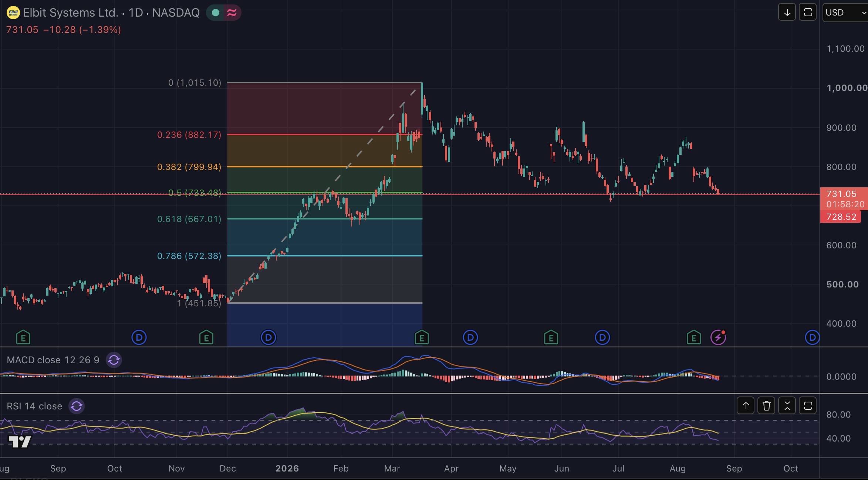Click the Feb label on time axis
This screenshot has height=480, width=868.
341,469
